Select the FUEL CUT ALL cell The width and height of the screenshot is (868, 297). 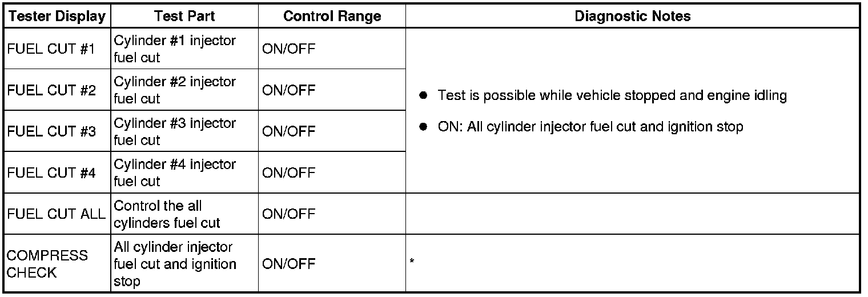57,214
